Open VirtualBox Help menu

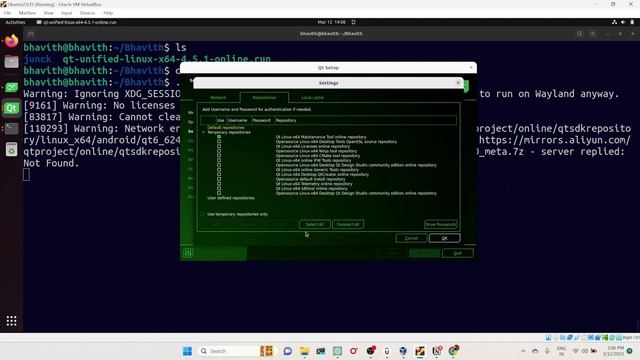[108, 13]
